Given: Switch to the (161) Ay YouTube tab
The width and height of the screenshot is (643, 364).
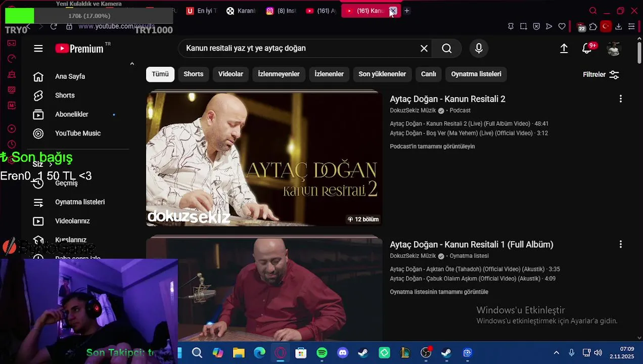Looking at the screenshot, I should pyautogui.click(x=321, y=11).
